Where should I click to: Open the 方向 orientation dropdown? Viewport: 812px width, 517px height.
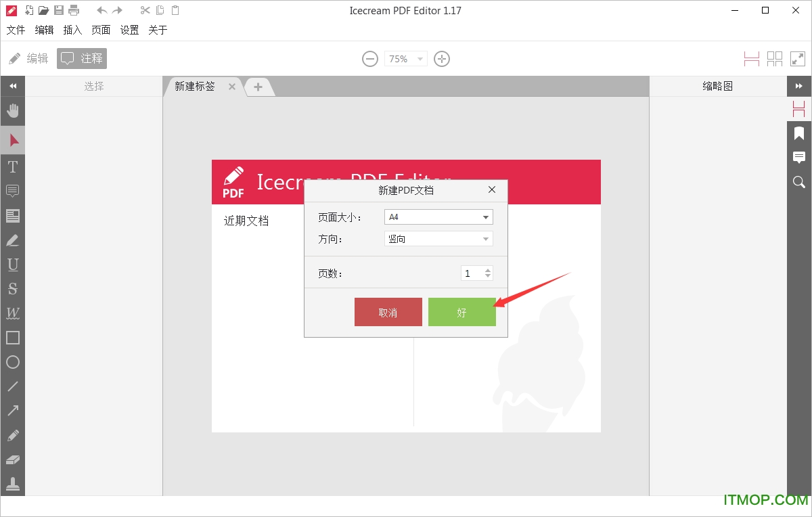(x=485, y=238)
